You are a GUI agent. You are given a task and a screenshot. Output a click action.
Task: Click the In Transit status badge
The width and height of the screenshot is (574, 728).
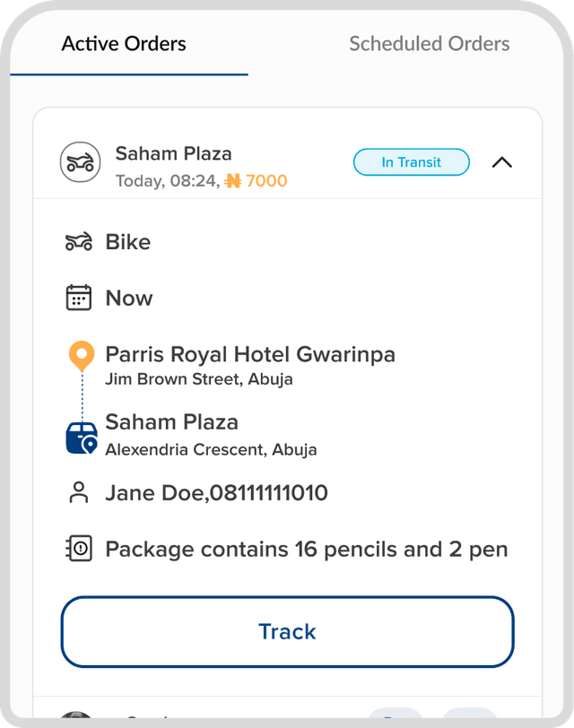click(x=411, y=162)
